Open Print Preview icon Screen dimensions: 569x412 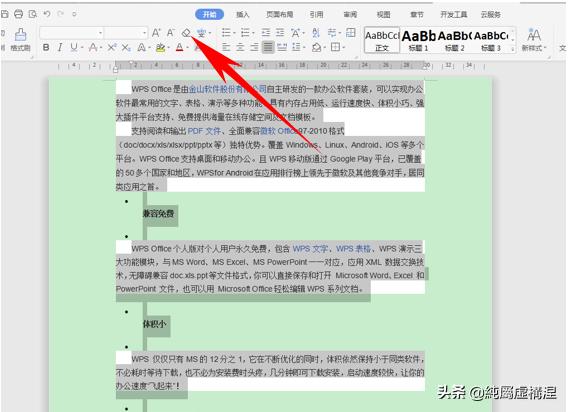(x=33, y=14)
